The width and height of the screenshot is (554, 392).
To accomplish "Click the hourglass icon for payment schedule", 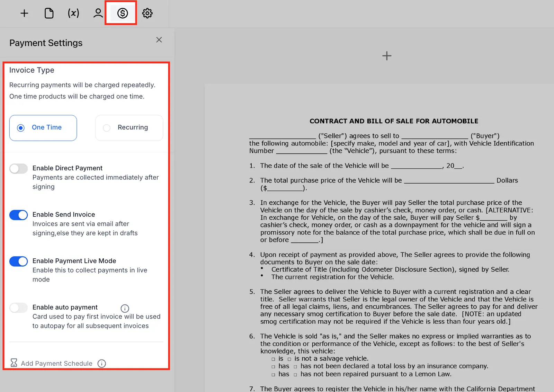I will click(x=14, y=363).
